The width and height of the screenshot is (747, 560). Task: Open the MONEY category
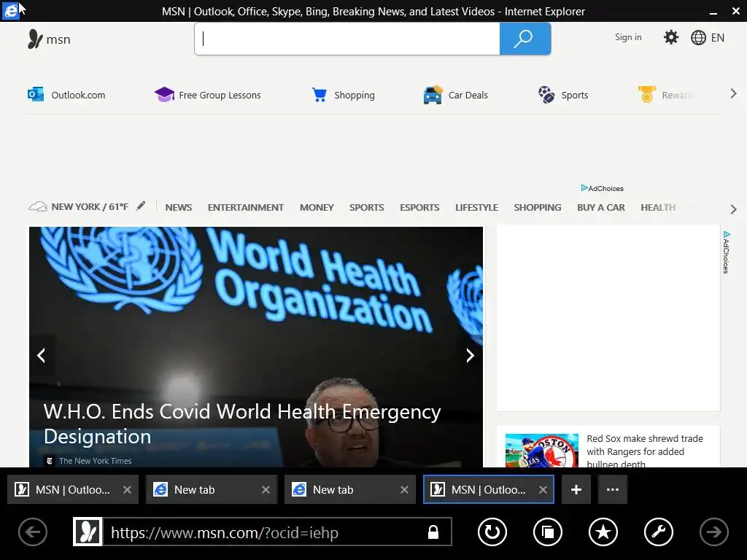(x=317, y=208)
